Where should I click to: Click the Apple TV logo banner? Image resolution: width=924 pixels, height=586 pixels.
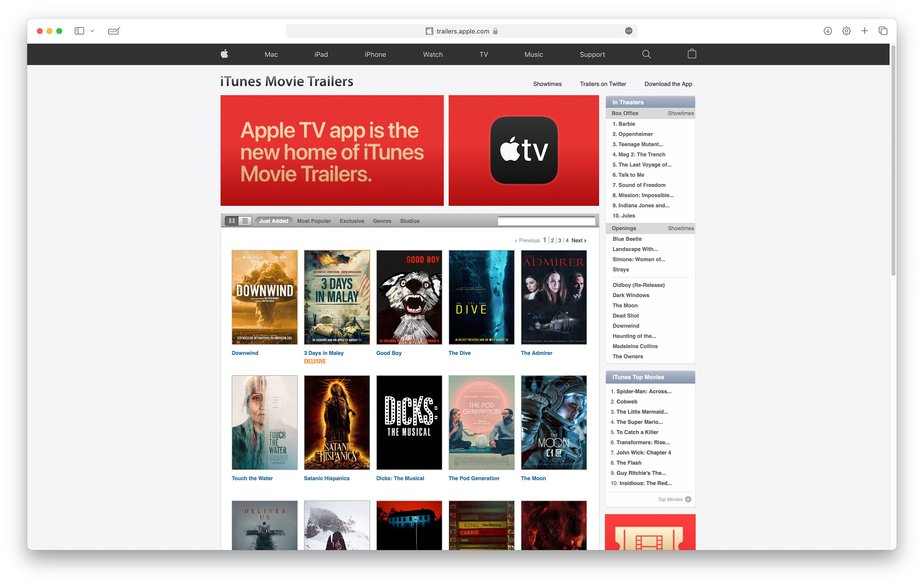(x=523, y=150)
